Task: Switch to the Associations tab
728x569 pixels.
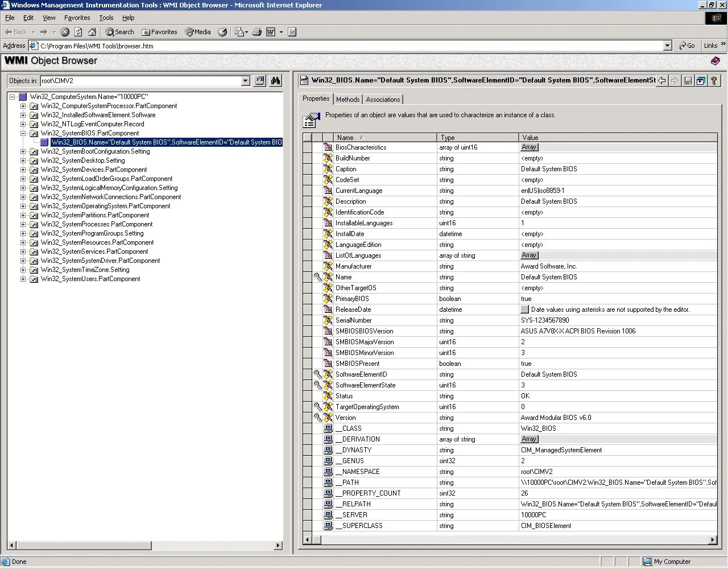Action: pos(383,100)
